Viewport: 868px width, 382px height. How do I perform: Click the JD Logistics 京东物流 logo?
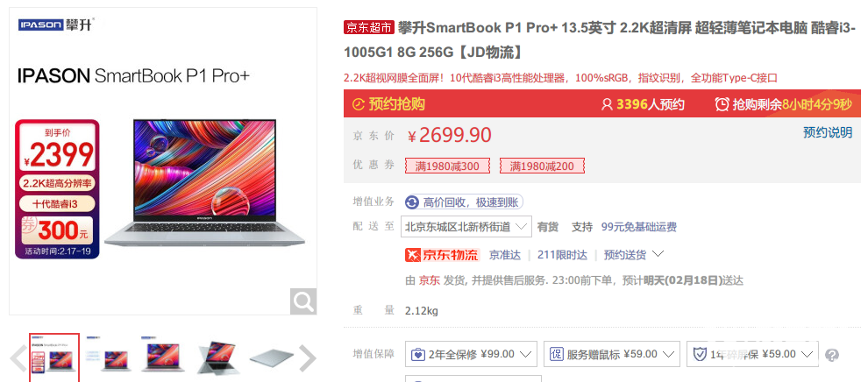[442, 255]
